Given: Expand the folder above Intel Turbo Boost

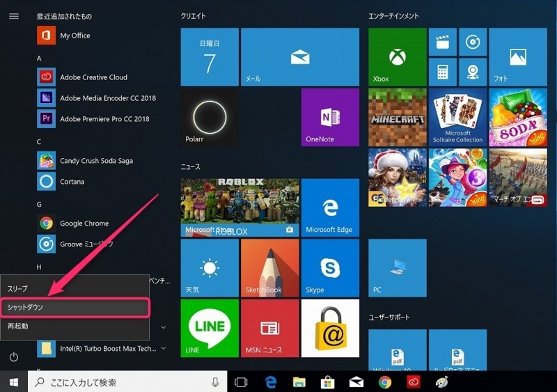Looking at the screenshot, I should click(164, 327).
